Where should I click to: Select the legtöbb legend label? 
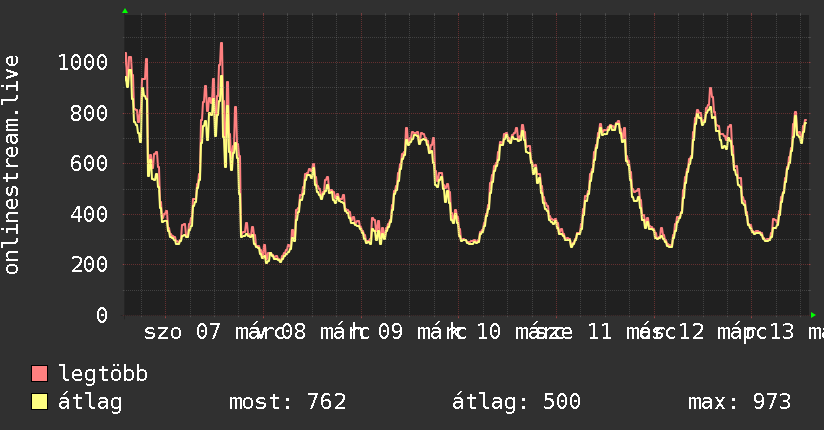103,374
